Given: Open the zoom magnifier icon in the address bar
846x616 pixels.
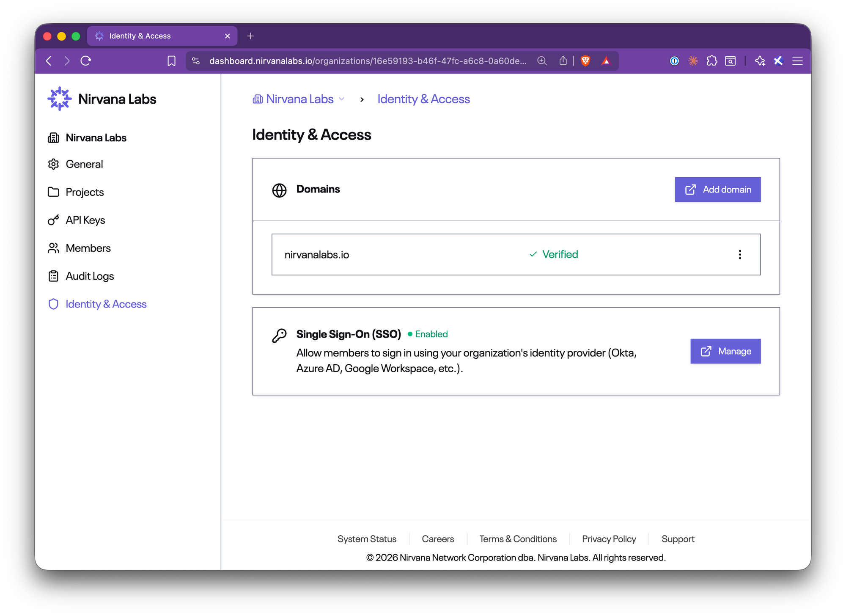Looking at the screenshot, I should tap(542, 61).
